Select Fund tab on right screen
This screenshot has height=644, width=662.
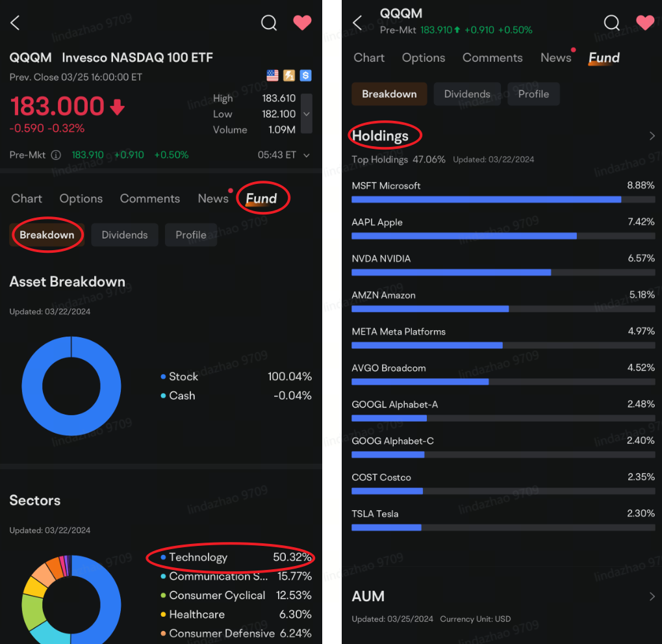(x=604, y=58)
